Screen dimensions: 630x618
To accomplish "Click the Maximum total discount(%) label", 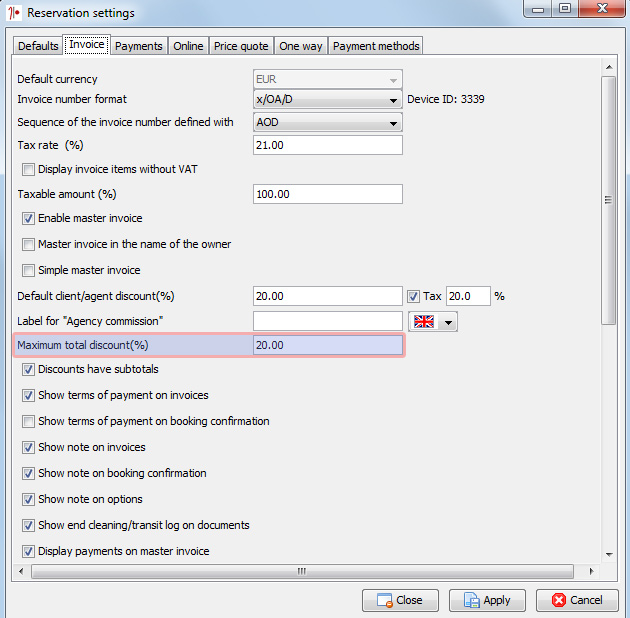I will coord(83,345).
